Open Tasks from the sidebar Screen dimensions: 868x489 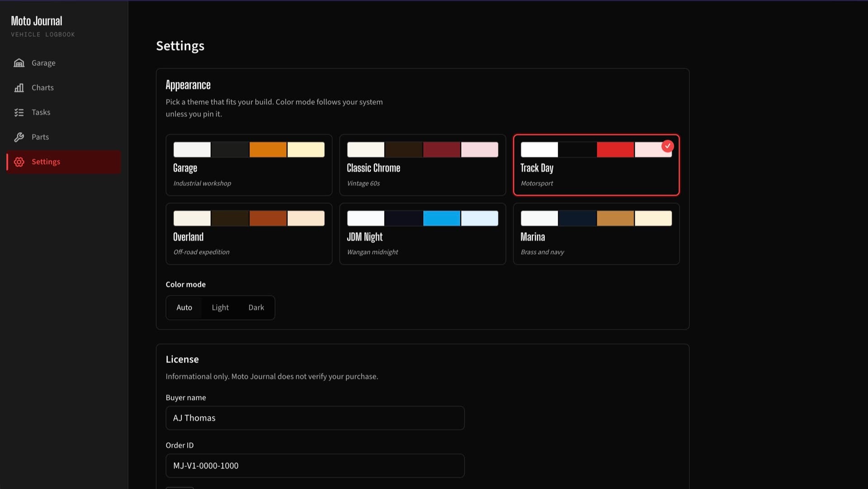[41, 112]
